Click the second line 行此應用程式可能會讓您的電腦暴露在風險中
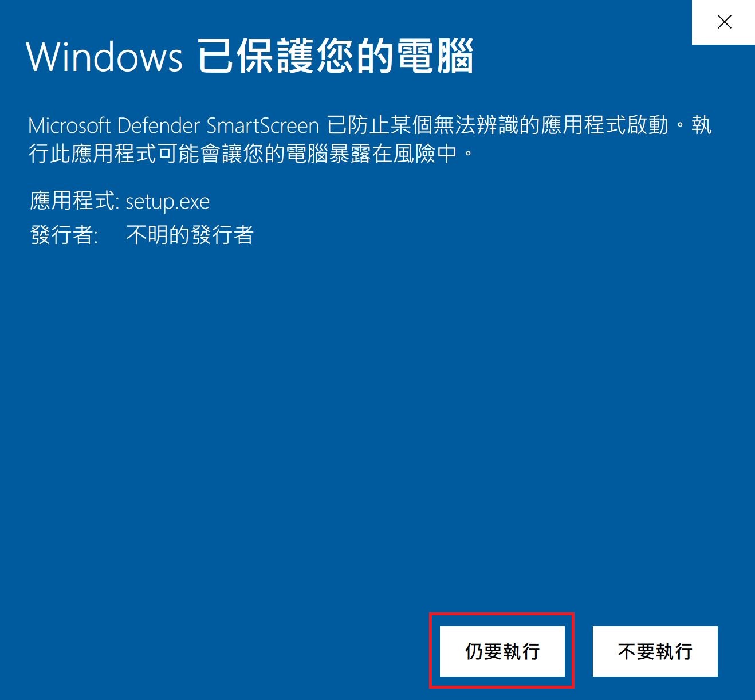Viewport: 755px width, 700px height. 243,153
